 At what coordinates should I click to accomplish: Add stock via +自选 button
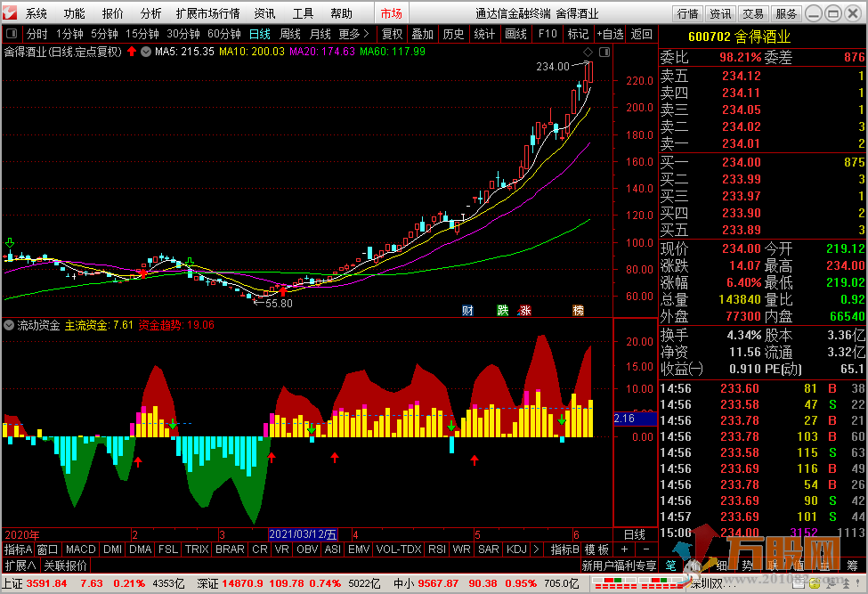(x=610, y=34)
